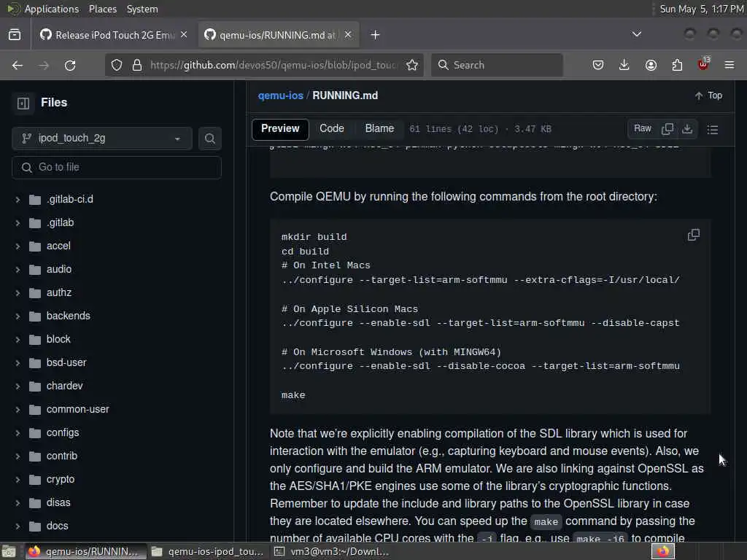Bookmark this page with the star icon
747x560 pixels.
(x=412, y=65)
